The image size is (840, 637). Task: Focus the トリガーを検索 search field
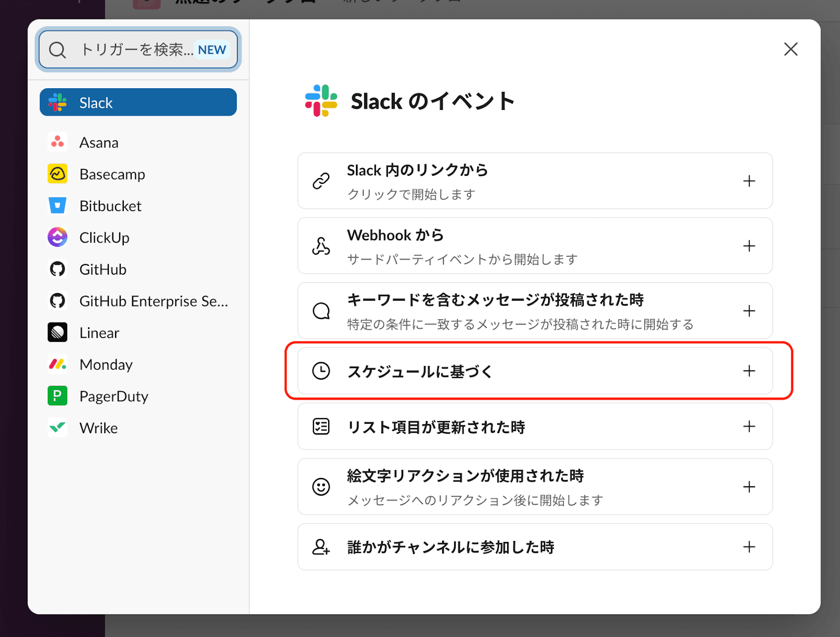point(138,49)
